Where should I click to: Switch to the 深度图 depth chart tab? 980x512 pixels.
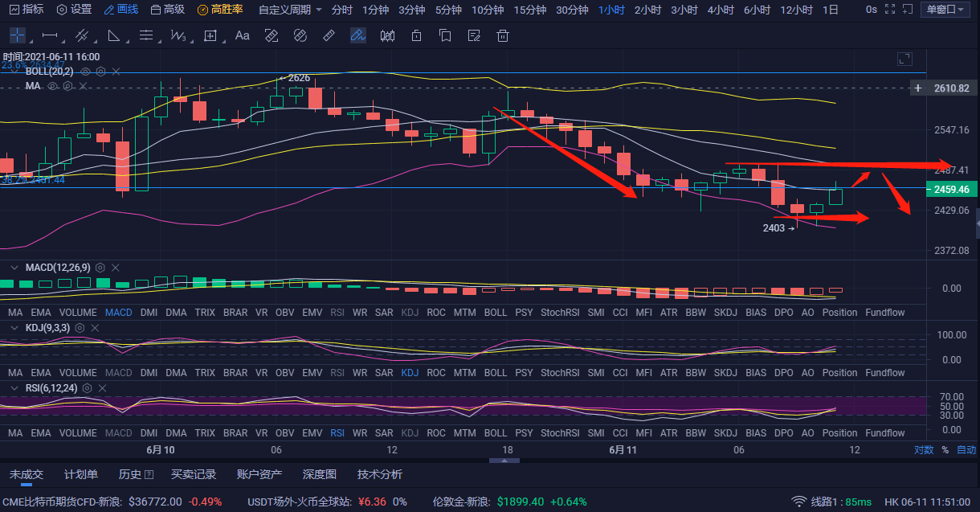319,474
